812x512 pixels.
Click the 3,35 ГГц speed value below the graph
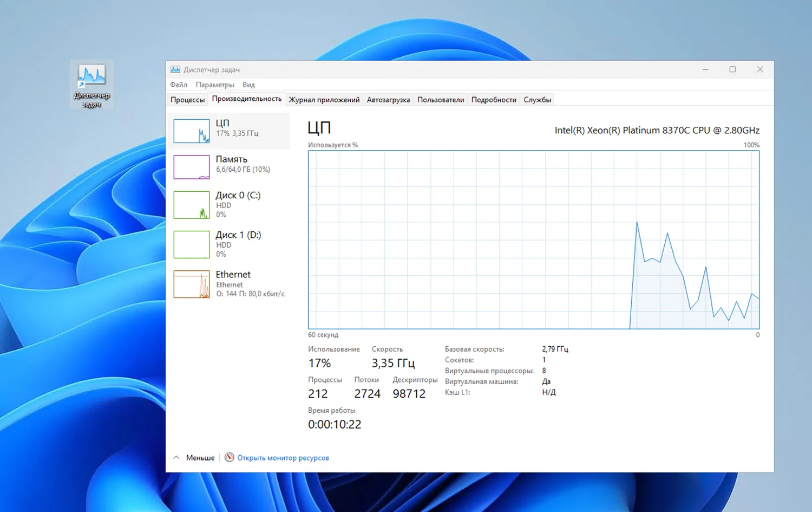pos(393,363)
